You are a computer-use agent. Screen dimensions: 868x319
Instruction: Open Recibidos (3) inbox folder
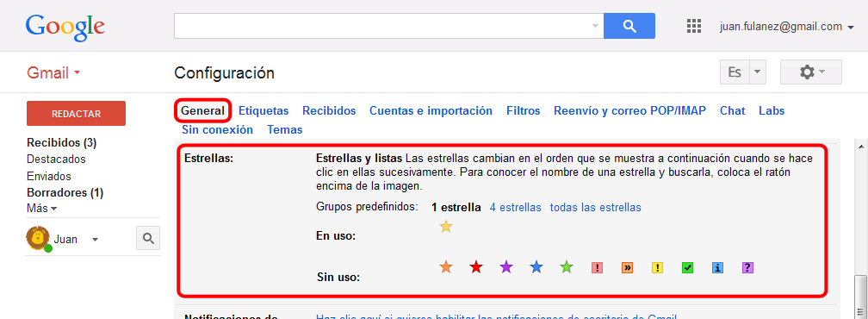click(61, 143)
